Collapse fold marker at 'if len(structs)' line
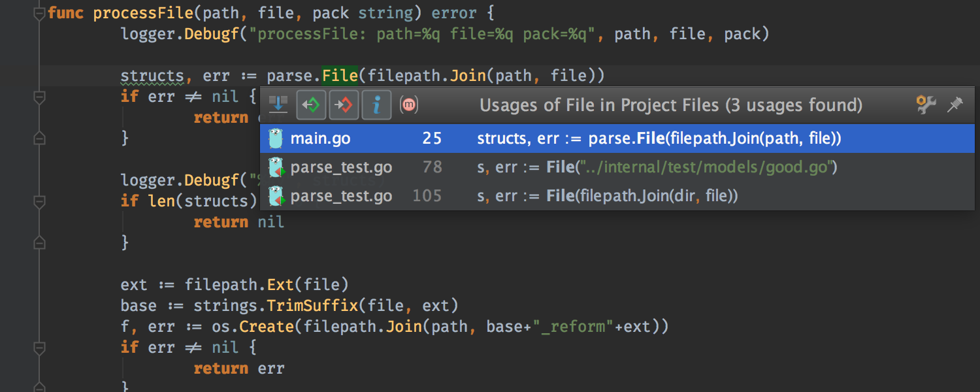The height and width of the screenshot is (392, 980). [39, 201]
